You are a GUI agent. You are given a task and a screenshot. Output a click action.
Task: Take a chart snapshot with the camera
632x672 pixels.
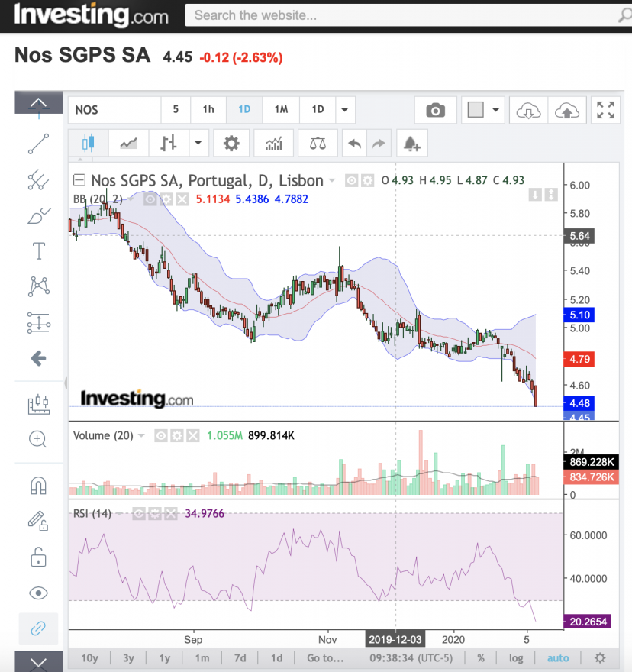(x=435, y=110)
